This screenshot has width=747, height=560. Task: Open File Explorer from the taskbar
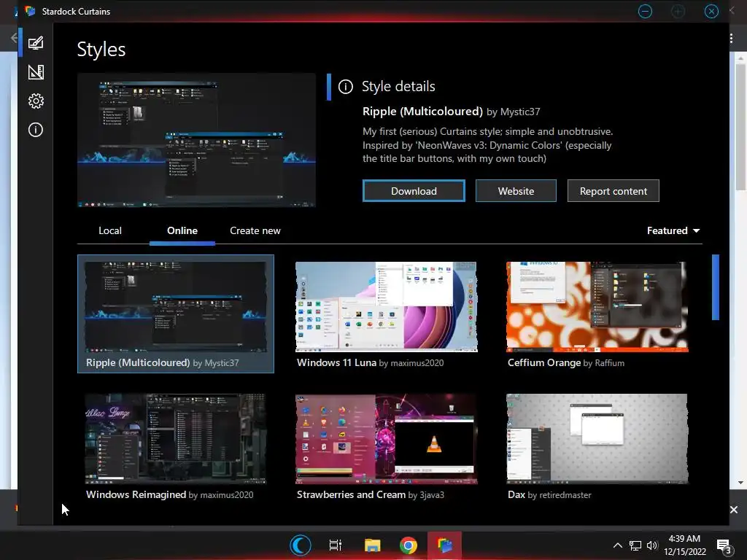click(x=372, y=545)
